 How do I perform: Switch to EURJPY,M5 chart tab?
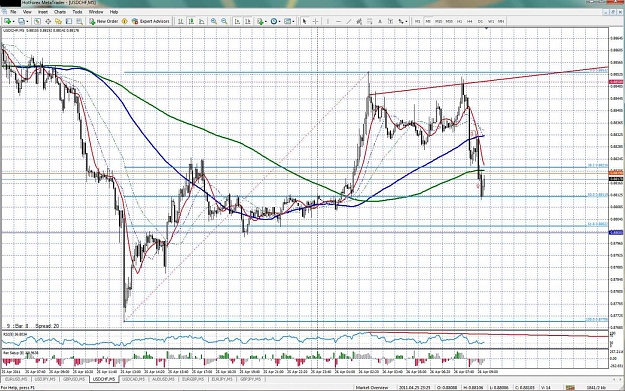tap(222, 379)
